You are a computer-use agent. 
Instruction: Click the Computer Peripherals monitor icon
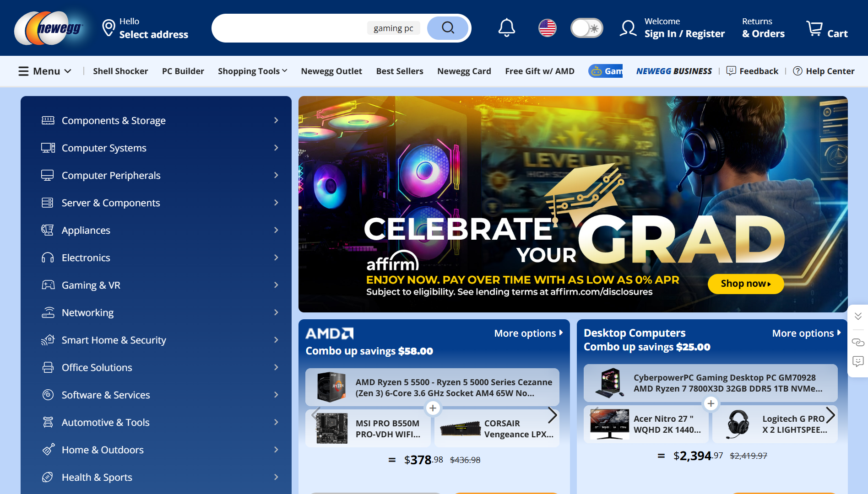48,175
